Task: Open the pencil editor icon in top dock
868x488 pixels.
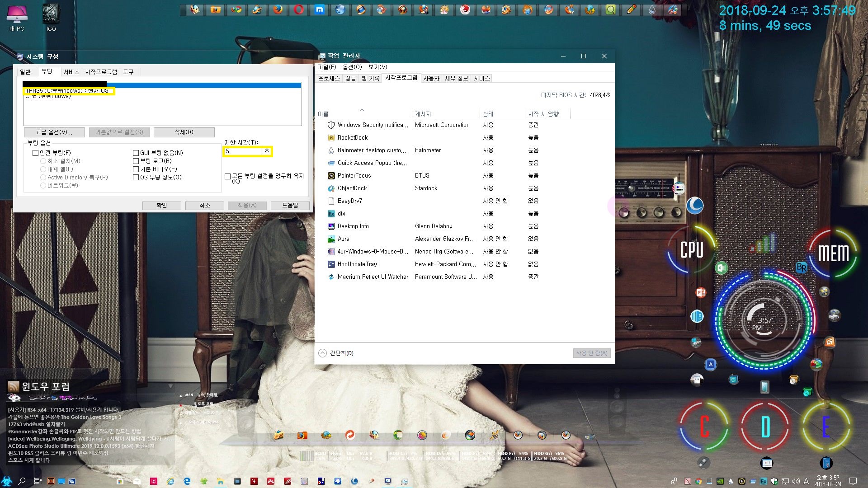Action: pos(632,9)
